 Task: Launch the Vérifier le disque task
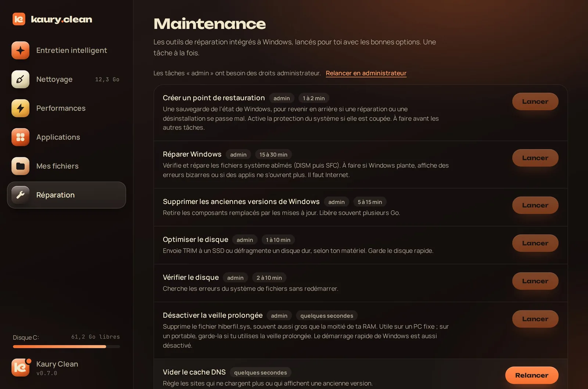coord(535,281)
